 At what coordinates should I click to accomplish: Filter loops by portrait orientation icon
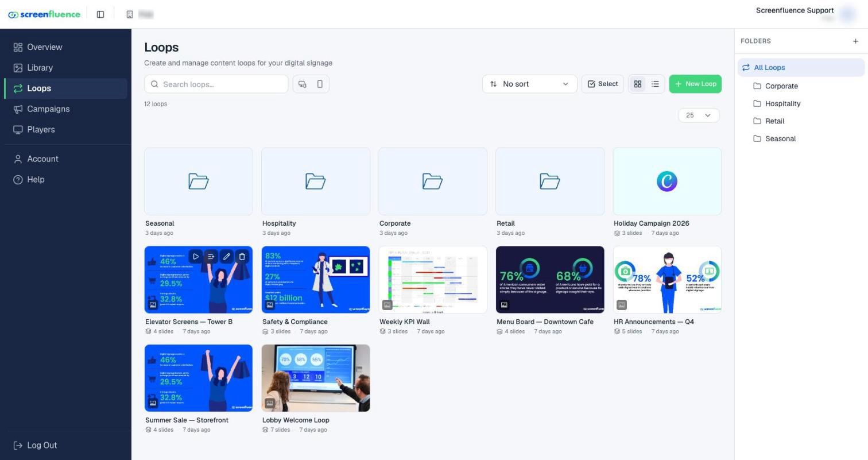pos(320,84)
